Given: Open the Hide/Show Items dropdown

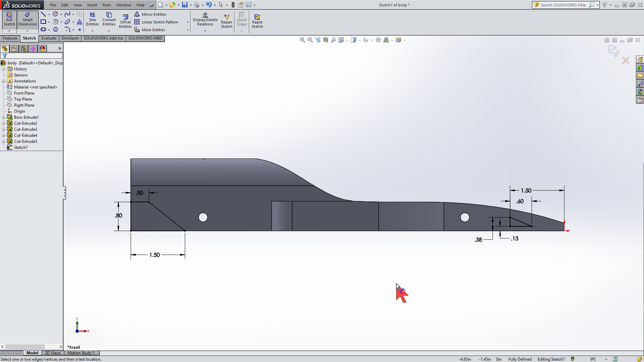Looking at the screenshot, I should point(366,40).
